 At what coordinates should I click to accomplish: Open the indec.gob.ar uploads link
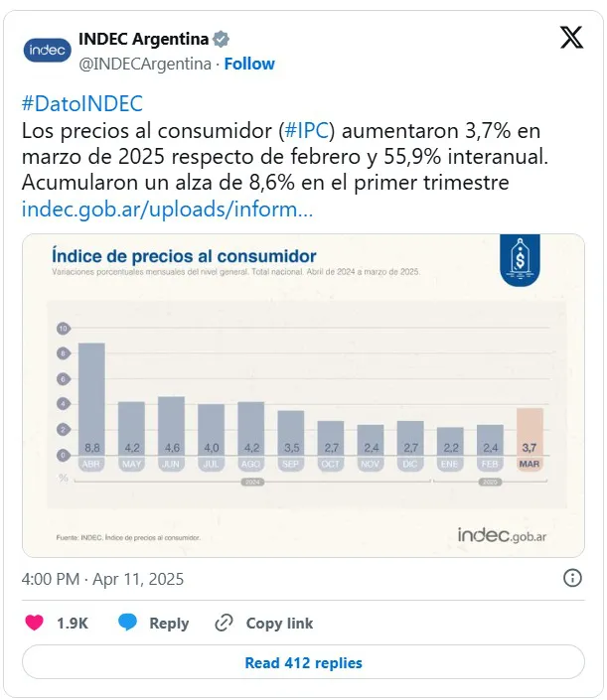click(167, 210)
